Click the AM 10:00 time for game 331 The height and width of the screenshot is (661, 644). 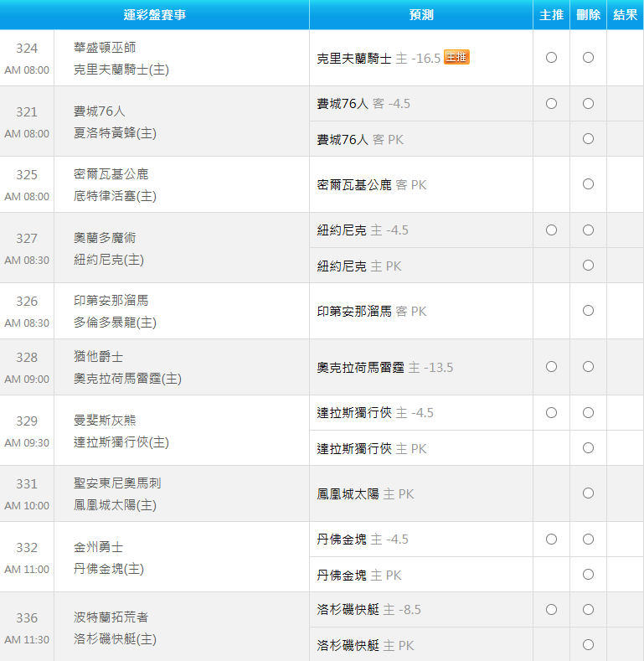tap(27, 505)
